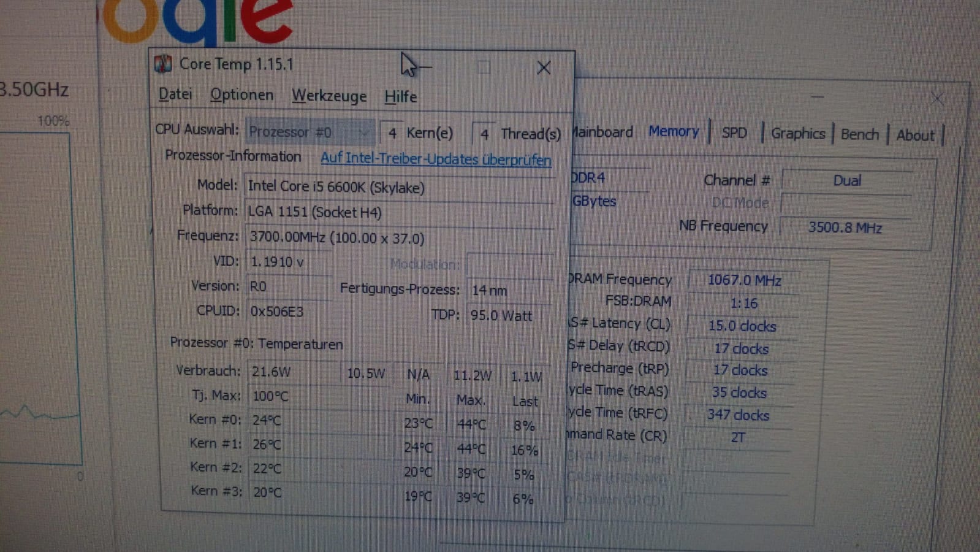This screenshot has height=552, width=980.
Task: Click the Kern #1 load value 16%
Action: (x=525, y=450)
